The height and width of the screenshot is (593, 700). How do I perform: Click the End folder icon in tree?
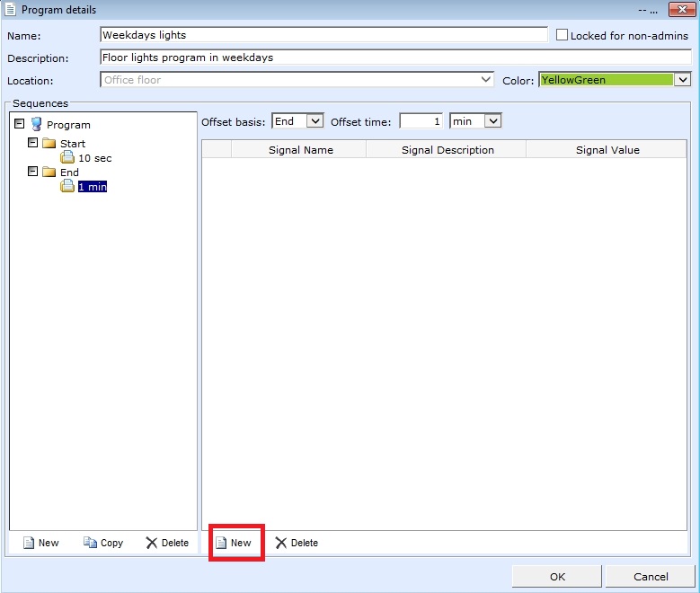[49, 173]
